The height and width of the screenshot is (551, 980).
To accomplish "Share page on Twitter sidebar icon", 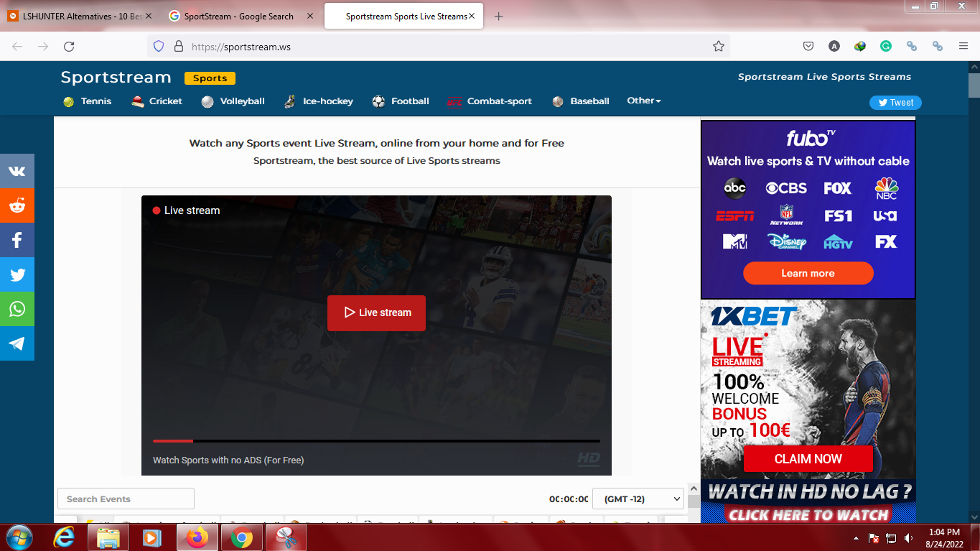I will click(17, 274).
